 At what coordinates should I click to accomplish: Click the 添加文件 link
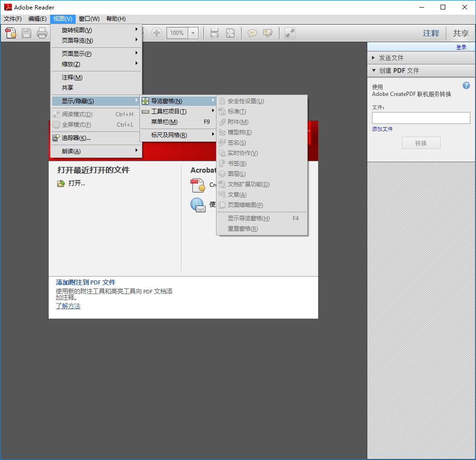[382, 129]
